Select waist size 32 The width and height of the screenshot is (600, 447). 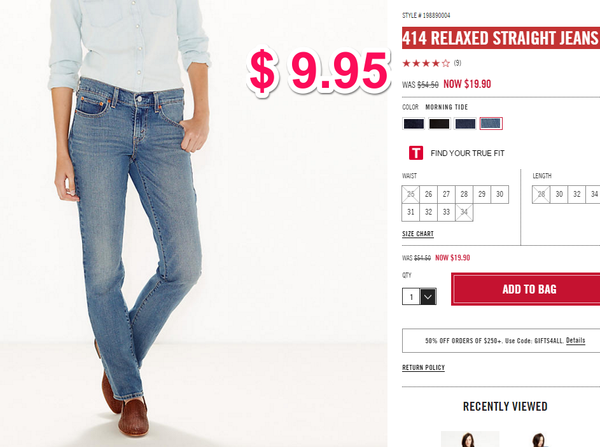[429, 212]
